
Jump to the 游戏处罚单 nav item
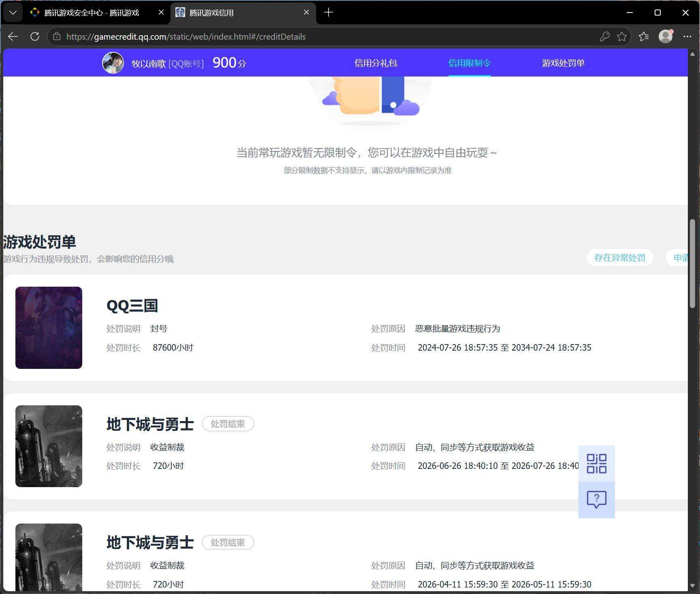(563, 63)
